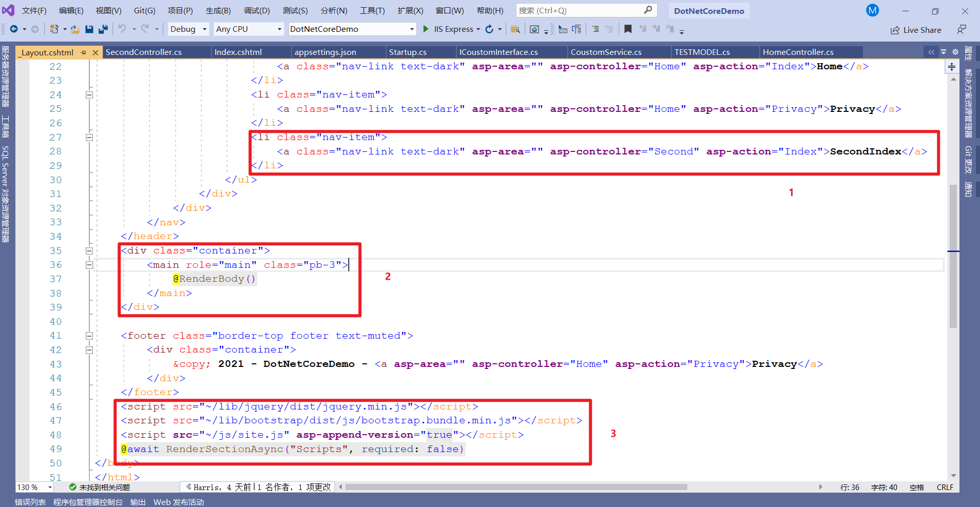Click the tab overflow double chevron
The width and height of the screenshot is (980, 507).
tap(931, 52)
